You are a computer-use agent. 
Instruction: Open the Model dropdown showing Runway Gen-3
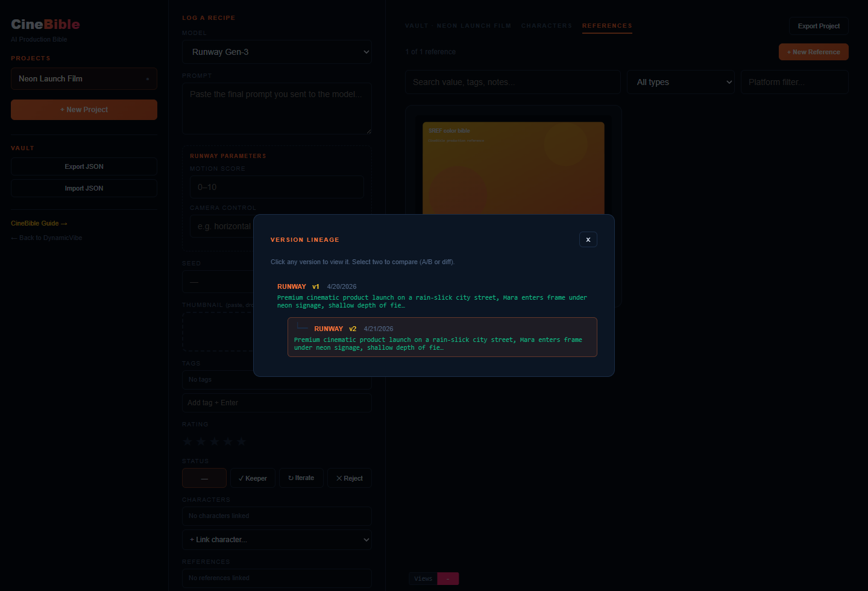pos(277,52)
